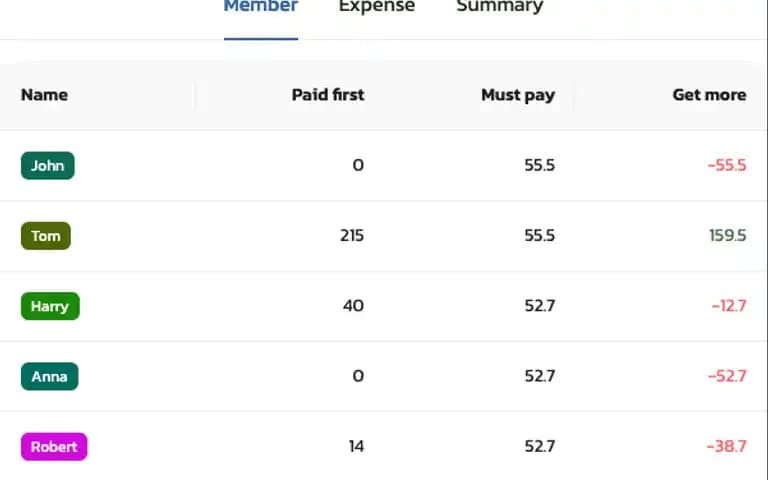768x480 pixels.
Task: Click the John member badge
Action: click(48, 166)
